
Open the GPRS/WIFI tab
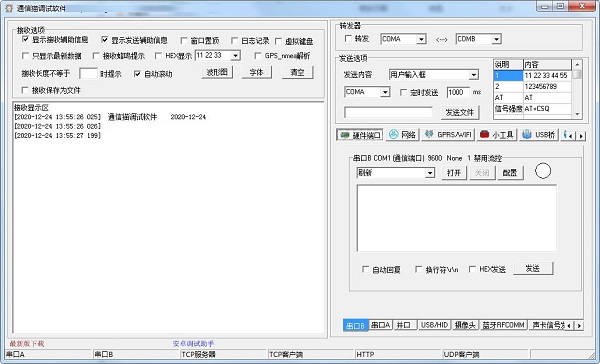[x=448, y=135]
